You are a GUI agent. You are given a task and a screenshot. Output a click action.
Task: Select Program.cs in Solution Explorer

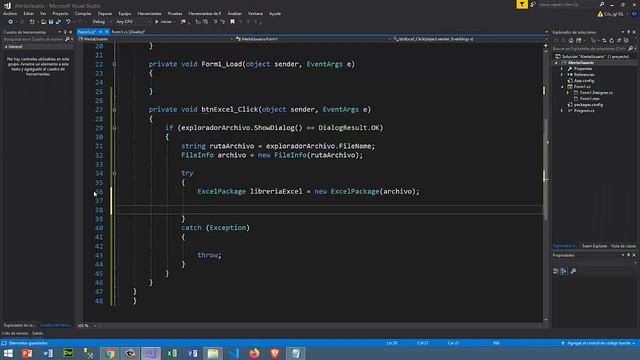point(584,111)
